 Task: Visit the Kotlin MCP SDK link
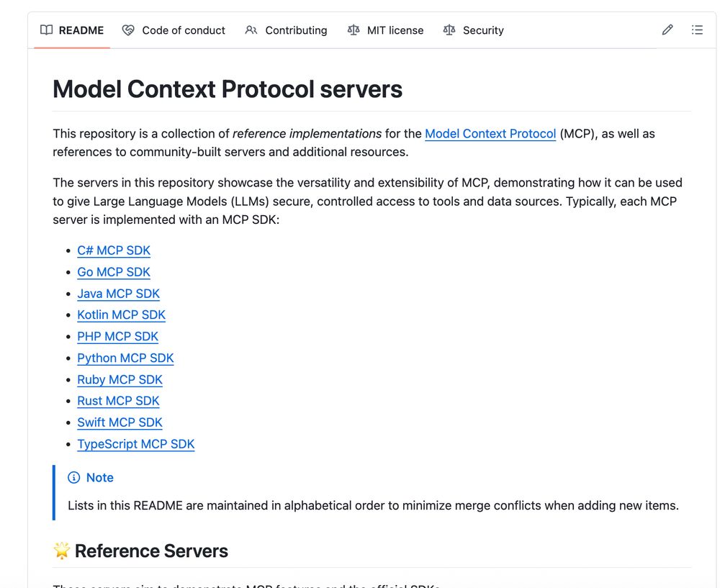coord(121,315)
